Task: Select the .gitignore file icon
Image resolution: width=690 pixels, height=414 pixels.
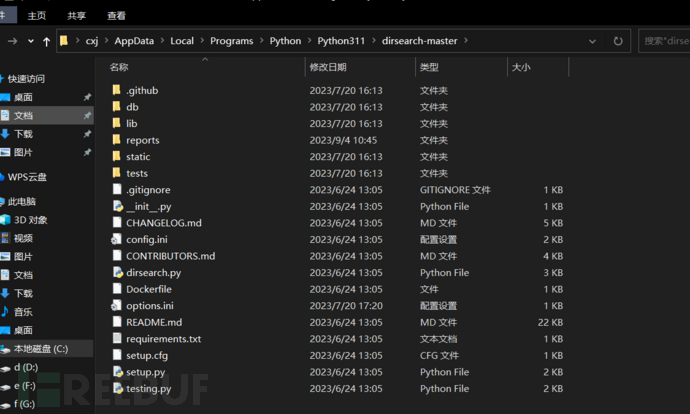Action: click(x=117, y=190)
